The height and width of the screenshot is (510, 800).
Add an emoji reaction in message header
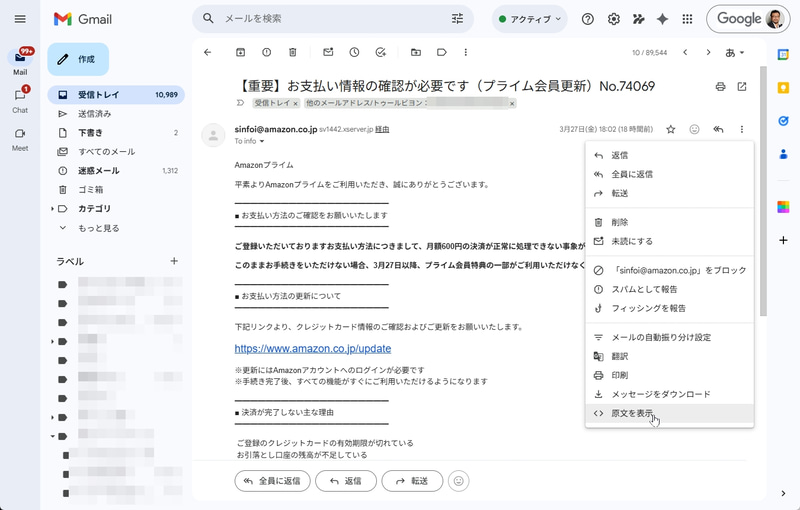click(694, 130)
